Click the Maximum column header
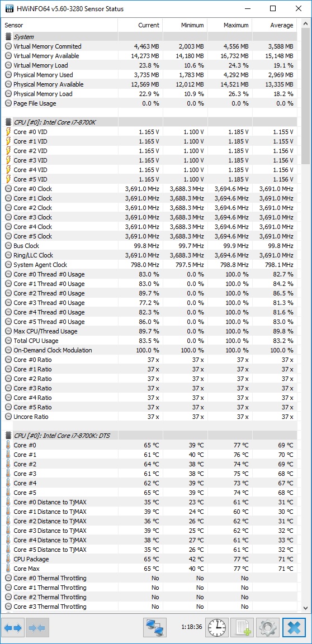 tap(230, 25)
